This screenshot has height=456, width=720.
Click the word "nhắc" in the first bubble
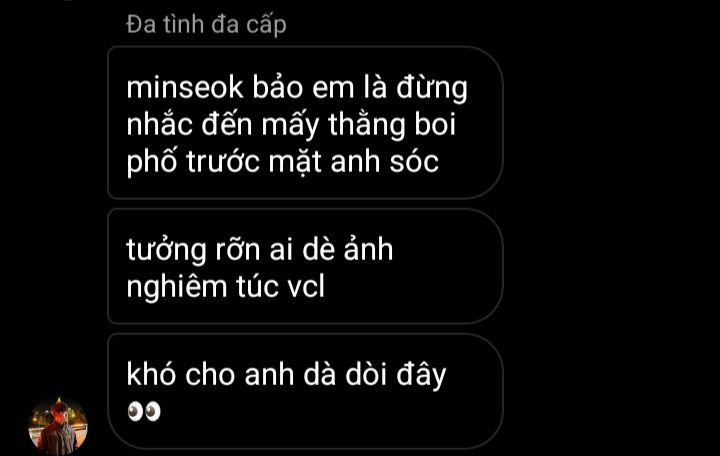(x=159, y=125)
